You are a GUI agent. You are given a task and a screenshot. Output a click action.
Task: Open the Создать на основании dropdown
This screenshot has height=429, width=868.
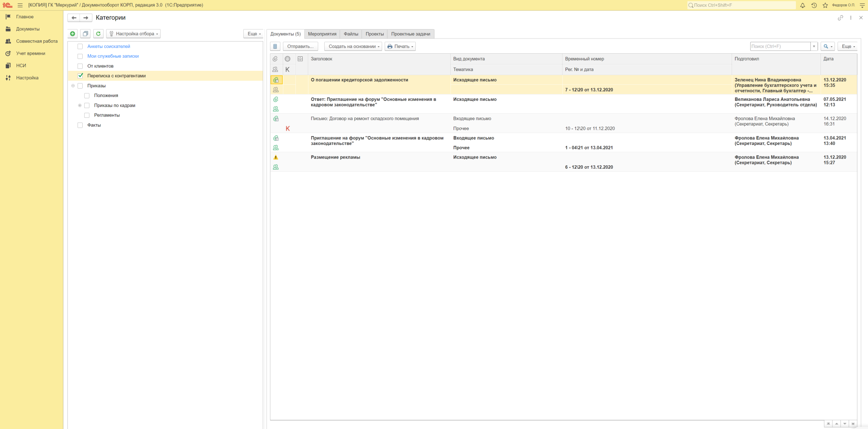pyautogui.click(x=353, y=47)
